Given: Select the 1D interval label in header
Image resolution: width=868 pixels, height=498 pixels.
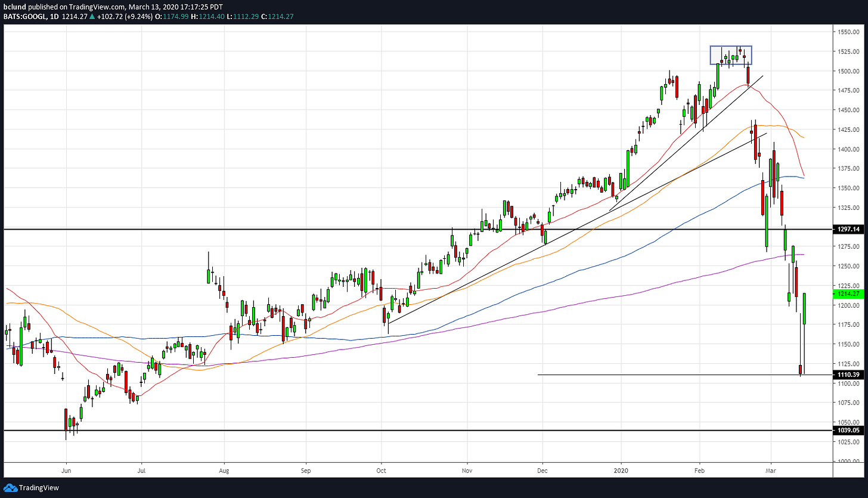Looking at the screenshot, I should point(53,17).
